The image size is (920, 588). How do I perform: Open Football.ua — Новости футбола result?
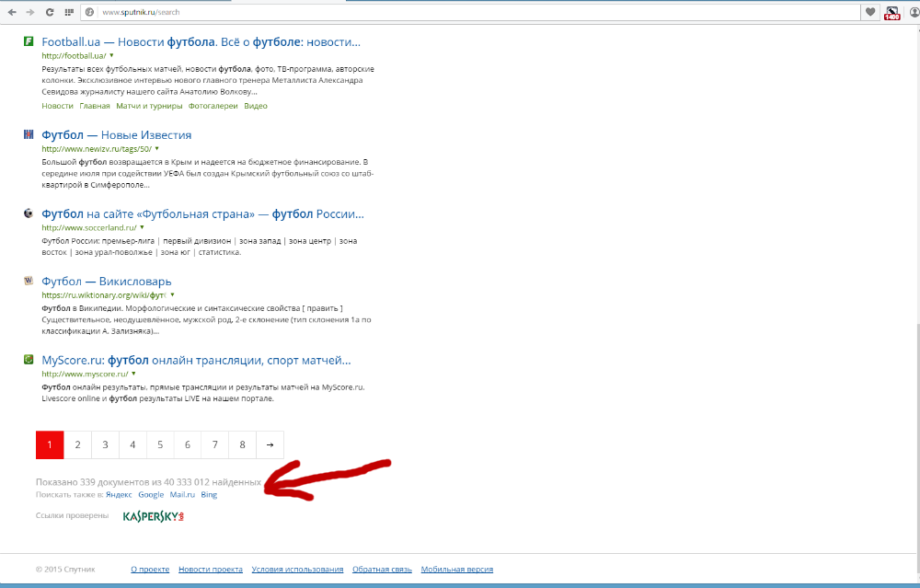coord(201,42)
